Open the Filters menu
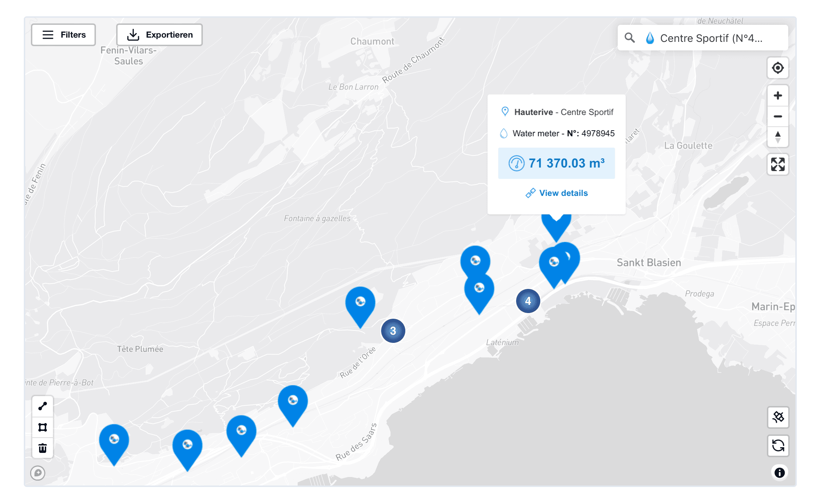Viewport: 817px width, 504px height. (63, 35)
